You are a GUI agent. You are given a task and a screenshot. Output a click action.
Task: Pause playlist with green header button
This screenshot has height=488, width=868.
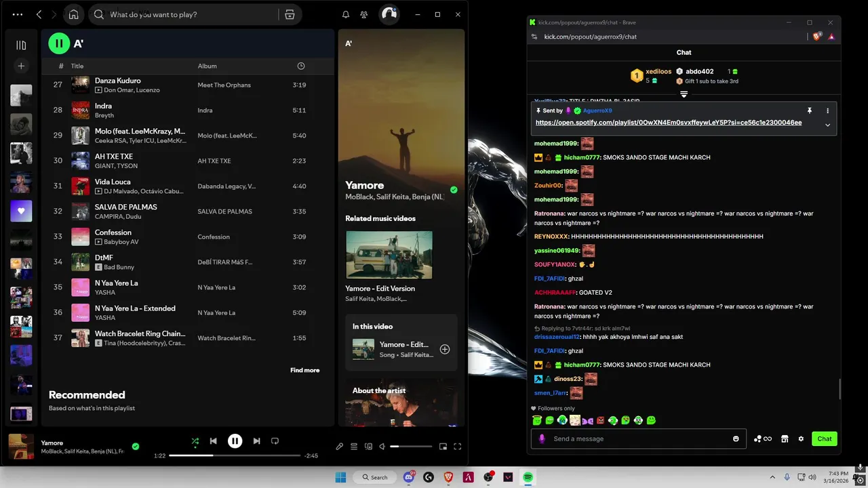click(59, 43)
